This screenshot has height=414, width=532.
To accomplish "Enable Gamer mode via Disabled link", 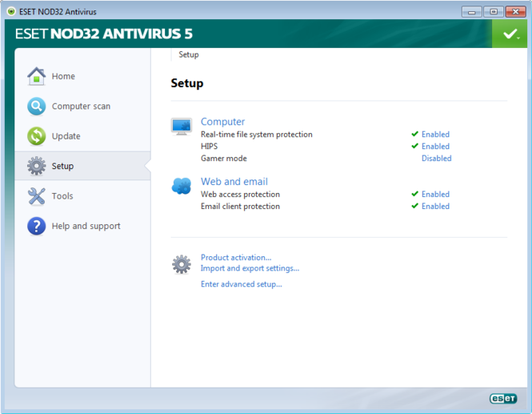I will 436,159.
